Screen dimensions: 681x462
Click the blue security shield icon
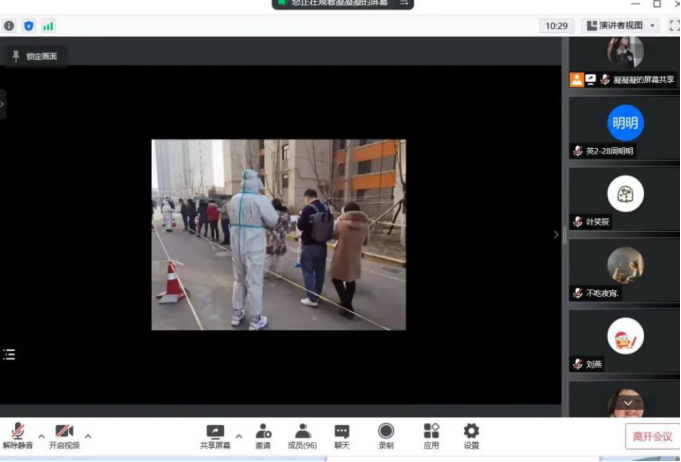point(28,25)
